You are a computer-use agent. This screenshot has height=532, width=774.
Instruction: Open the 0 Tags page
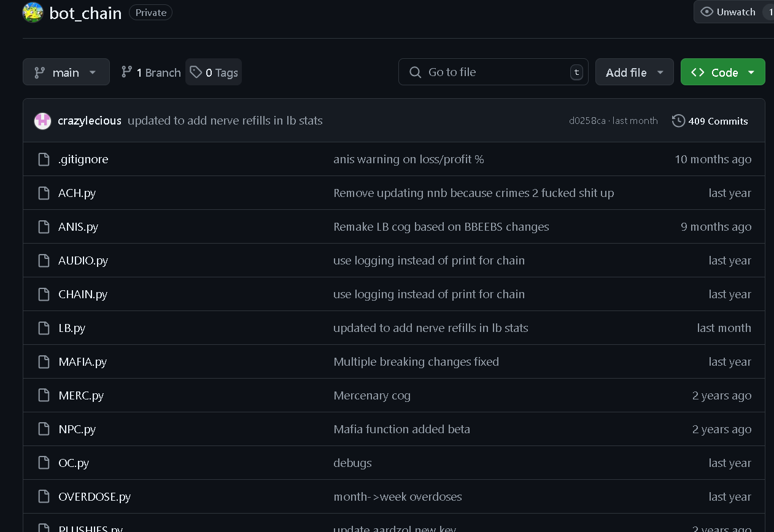(x=214, y=72)
